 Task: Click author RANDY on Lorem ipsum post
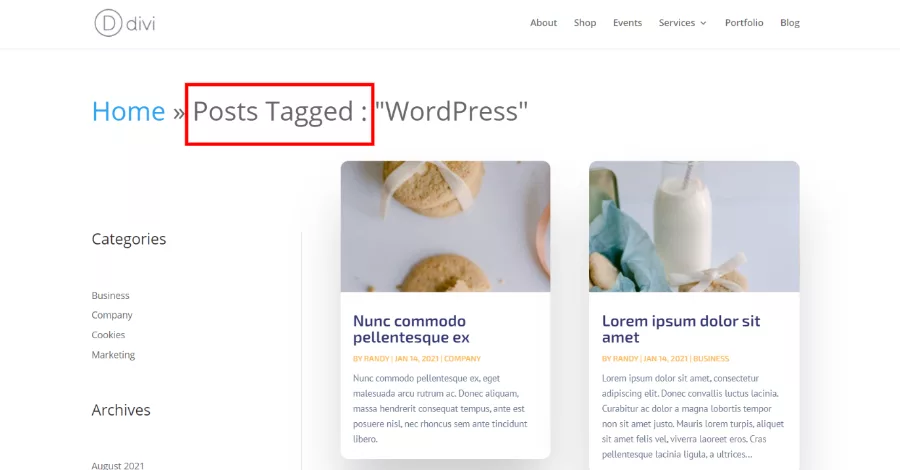pyautogui.click(x=626, y=359)
